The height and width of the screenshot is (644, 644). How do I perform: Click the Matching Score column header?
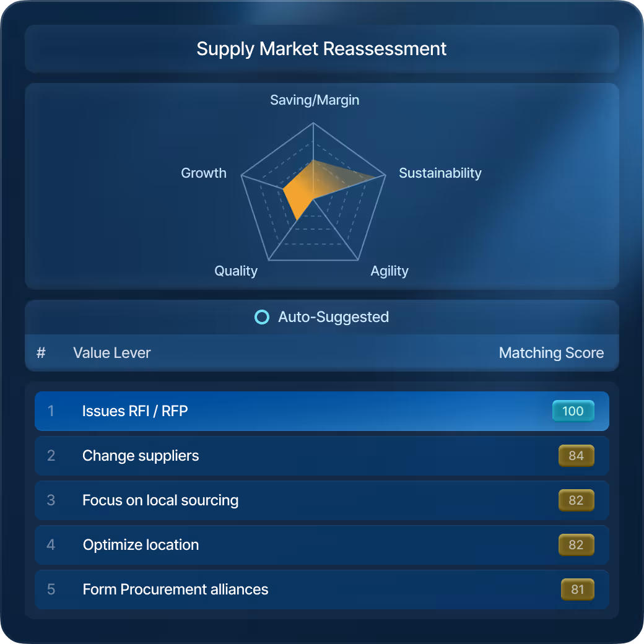click(x=551, y=353)
